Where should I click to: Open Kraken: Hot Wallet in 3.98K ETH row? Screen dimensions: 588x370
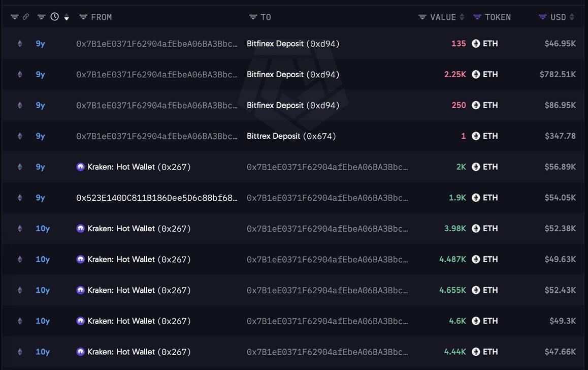[x=139, y=229]
